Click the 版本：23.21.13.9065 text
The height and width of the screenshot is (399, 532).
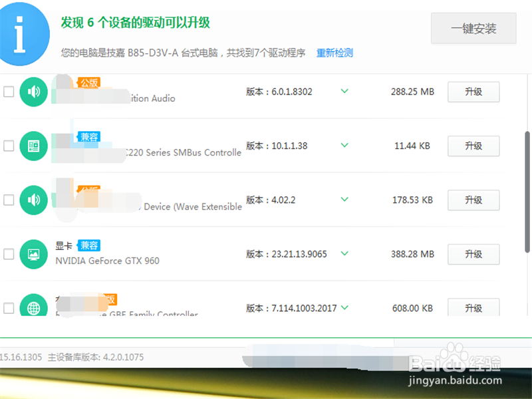pos(287,254)
